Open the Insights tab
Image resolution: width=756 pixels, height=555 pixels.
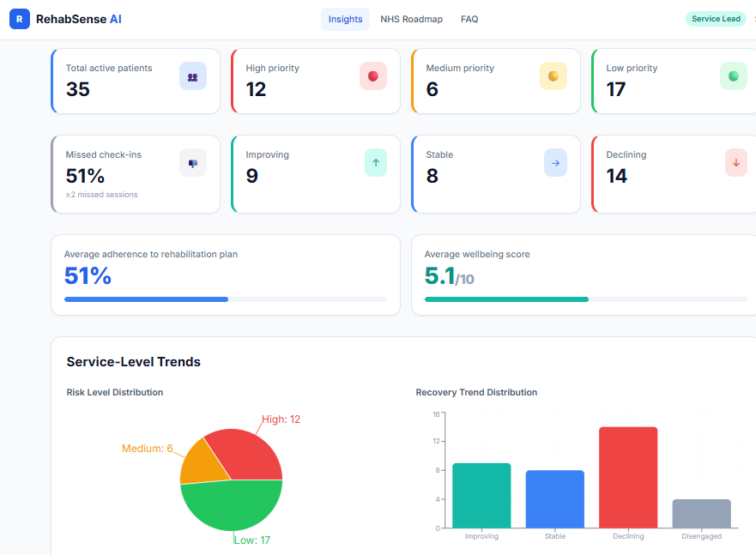point(345,19)
